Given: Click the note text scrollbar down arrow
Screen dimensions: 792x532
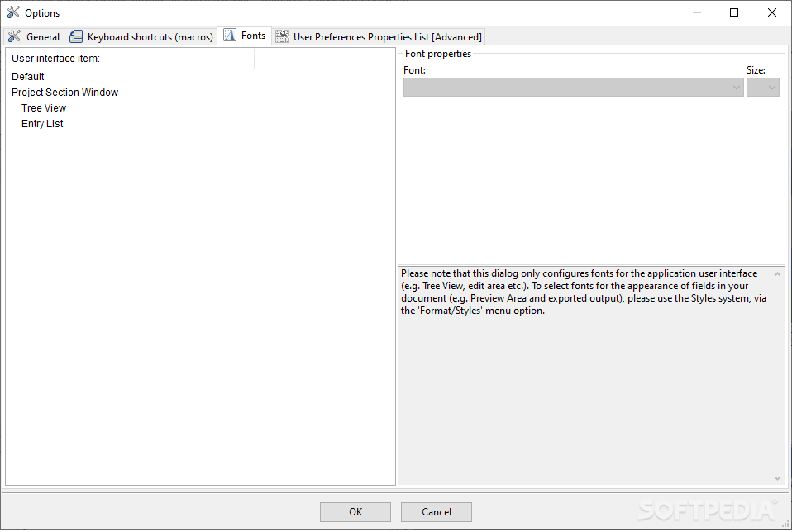Looking at the screenshot, I should 777,478.
